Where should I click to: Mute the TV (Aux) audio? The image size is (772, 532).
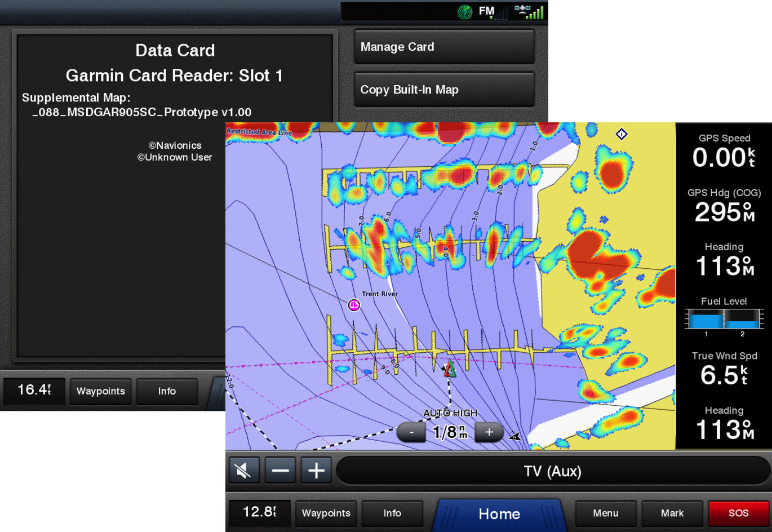pyautogui.click(x=244, y=470)
